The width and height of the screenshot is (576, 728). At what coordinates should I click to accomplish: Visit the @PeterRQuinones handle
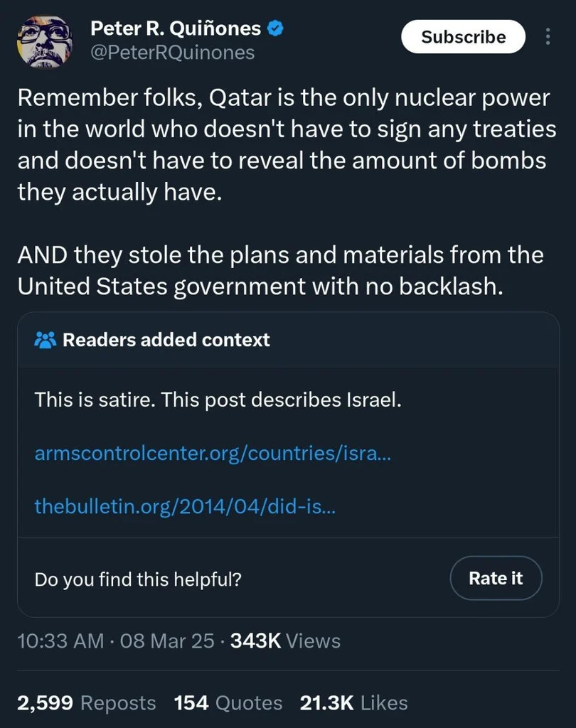coord(172,53)
